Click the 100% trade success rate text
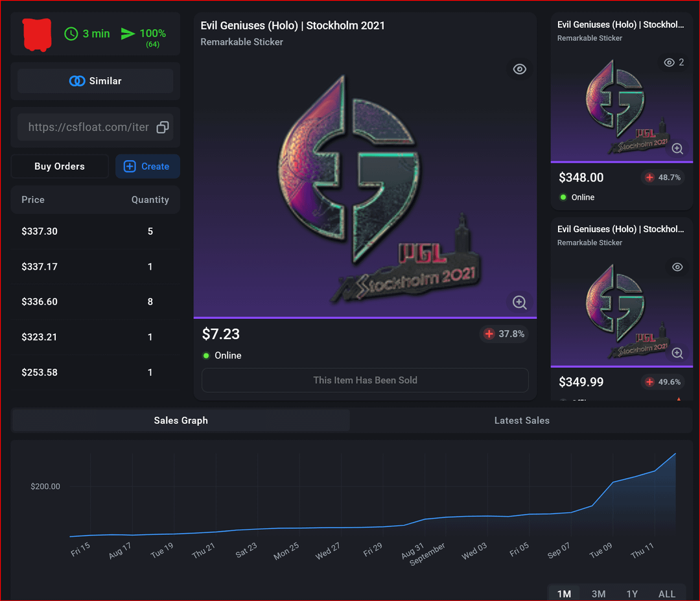Viewport: 700px width, 601px height. 153,34
